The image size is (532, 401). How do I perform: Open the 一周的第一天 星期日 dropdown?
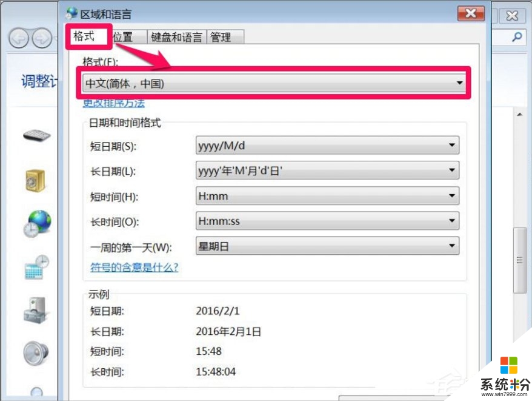click(327, 246)
